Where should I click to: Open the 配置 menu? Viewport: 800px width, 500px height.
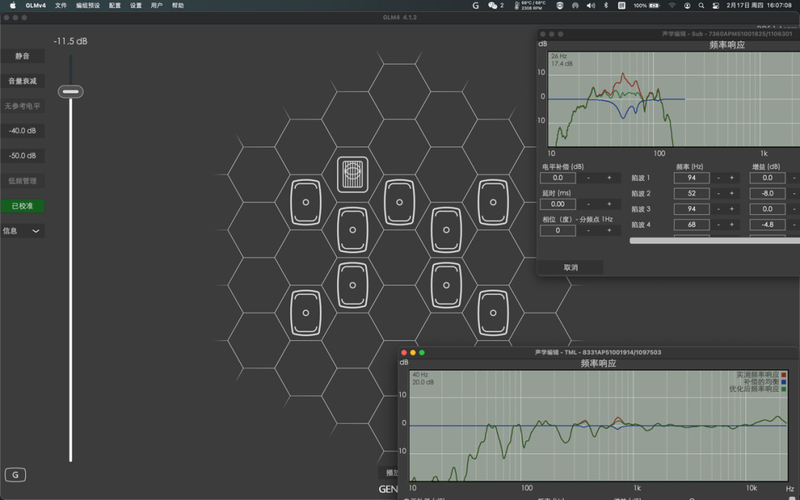(x=115, y=5)
